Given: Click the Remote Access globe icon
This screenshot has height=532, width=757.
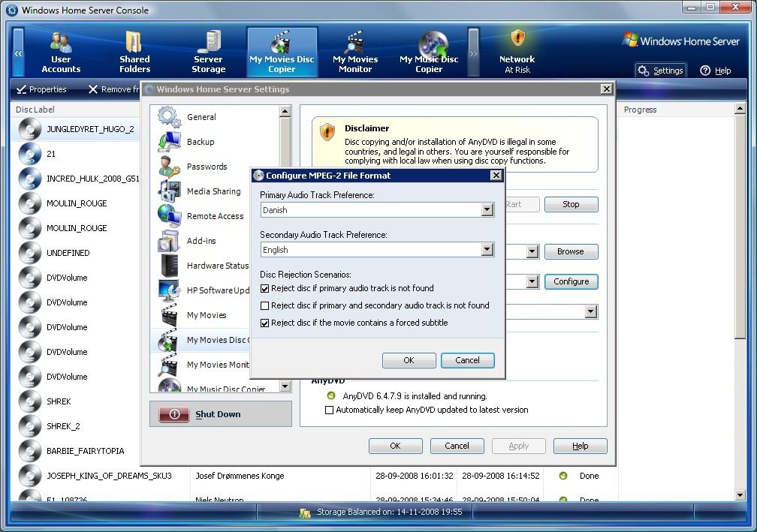Looking at the screenshot, I should 169,215.
